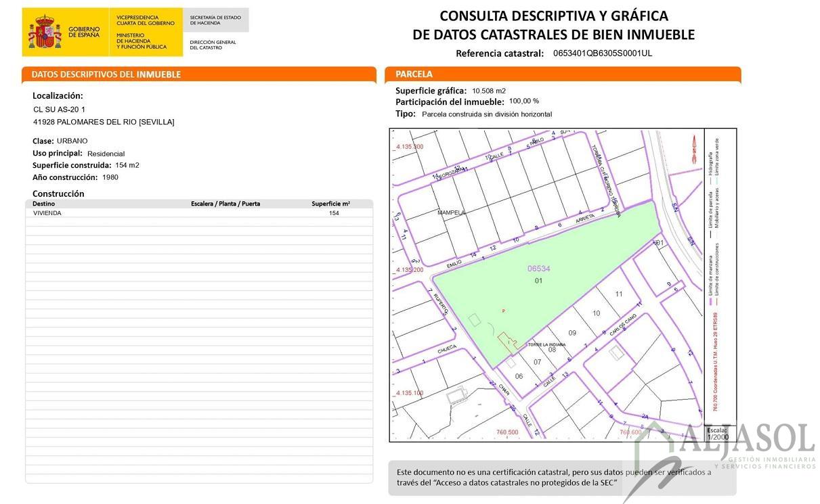The height and width of the screenshot is (504, 820).
Task: Click coordinate label '4.135.100'
Action: (409, 392)
